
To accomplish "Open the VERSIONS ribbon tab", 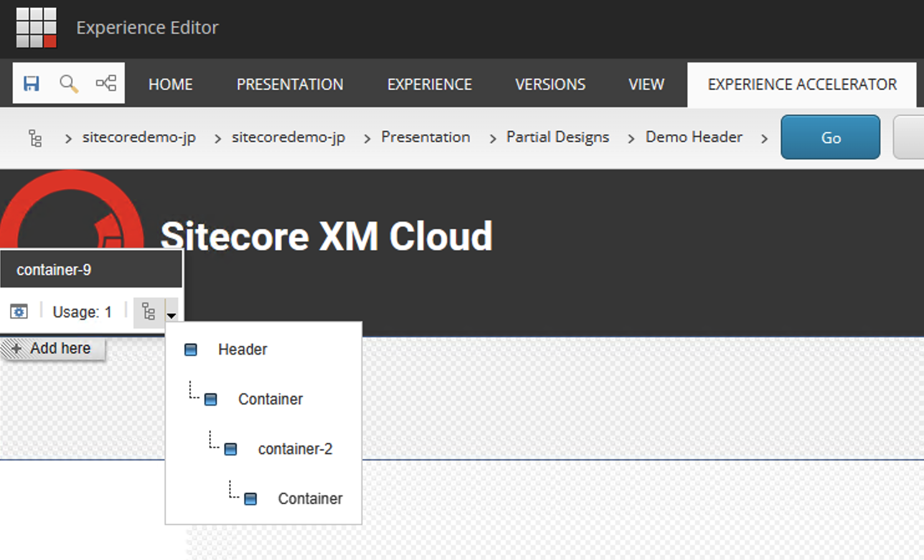I will point(550,84).
